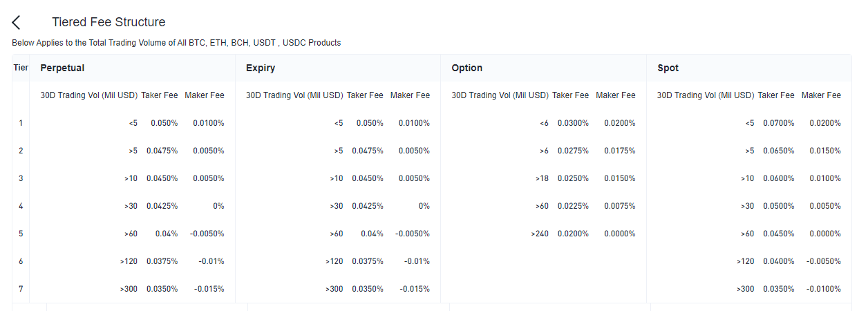This screenshot has height=311, width=868.
Task: Click tier 1 row number
Action: [21, 123]
